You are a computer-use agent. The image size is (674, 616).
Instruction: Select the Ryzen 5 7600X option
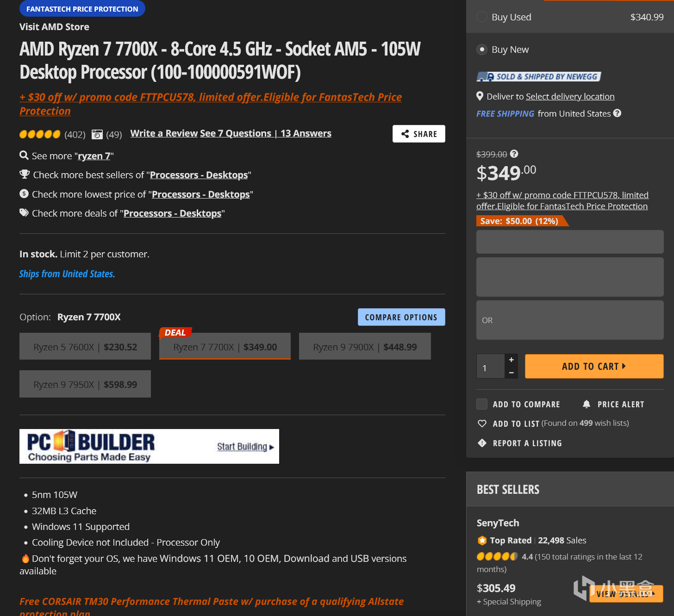(85, 346)
